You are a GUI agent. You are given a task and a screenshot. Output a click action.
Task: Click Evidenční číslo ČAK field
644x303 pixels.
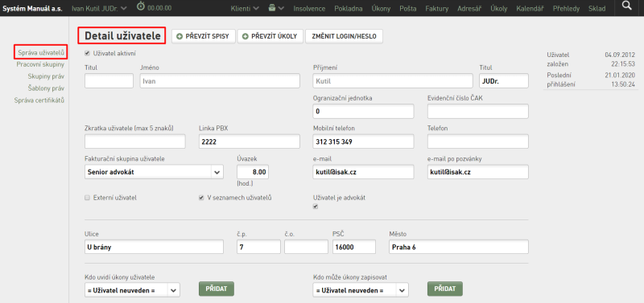(x=477, y=111)
